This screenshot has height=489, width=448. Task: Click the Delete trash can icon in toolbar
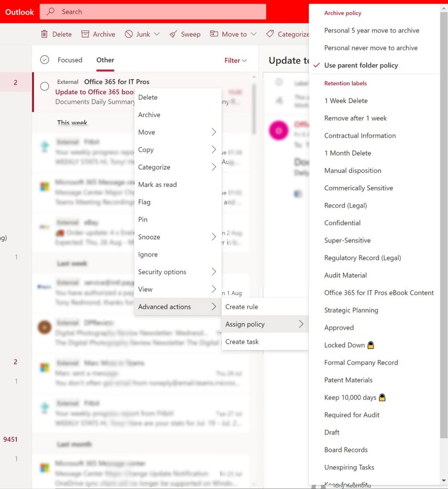coord(44,34)
